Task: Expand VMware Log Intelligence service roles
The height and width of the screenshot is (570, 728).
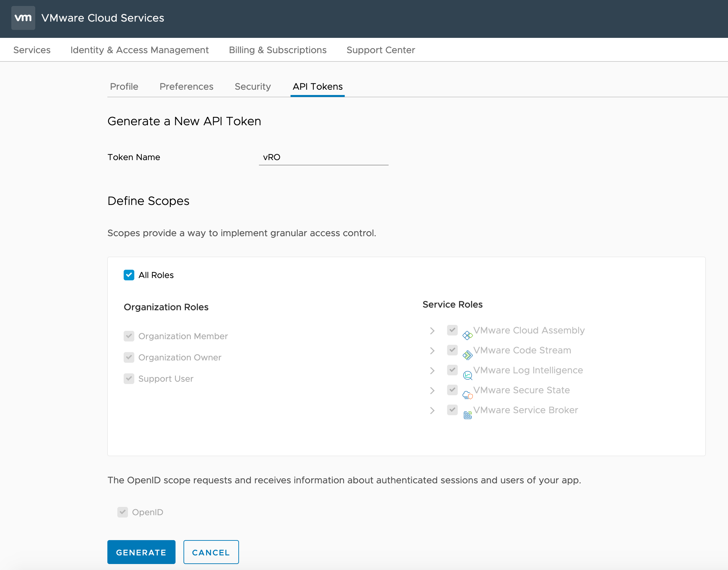Action: [432, 370]
